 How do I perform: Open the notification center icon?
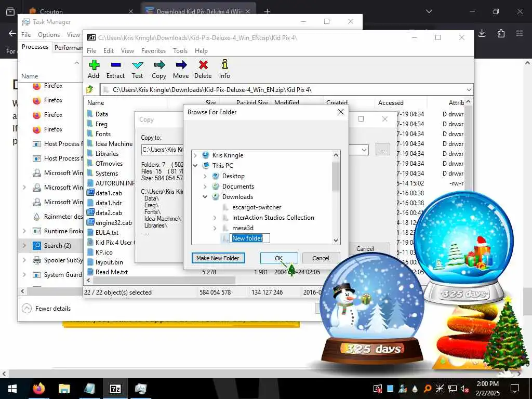(515, 389)
